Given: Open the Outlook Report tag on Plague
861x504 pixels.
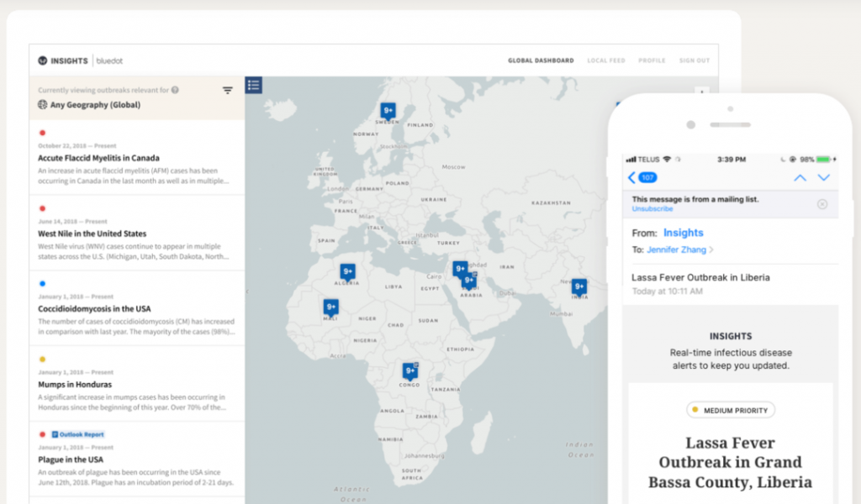Looking at the screenshot, I should point(77,434).
